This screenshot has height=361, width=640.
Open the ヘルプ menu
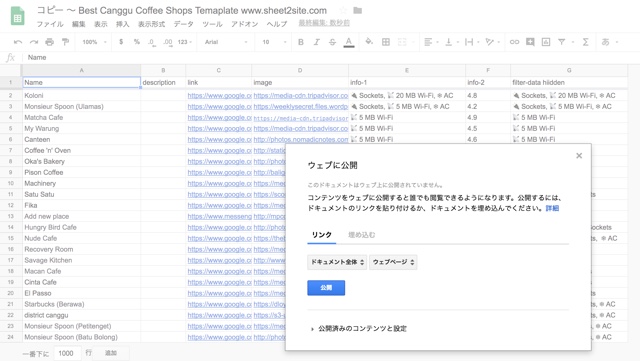(x=277, y=24)
